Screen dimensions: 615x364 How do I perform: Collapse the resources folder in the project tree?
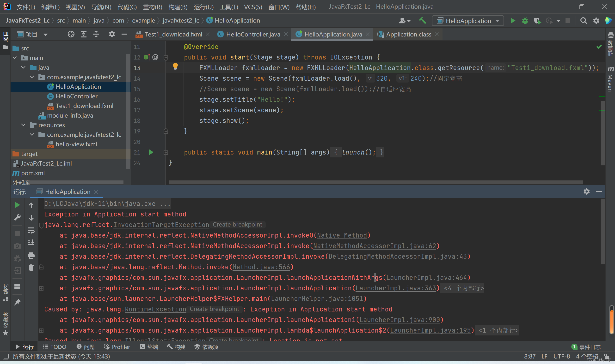pyautogui.click(x=23, y=125)
